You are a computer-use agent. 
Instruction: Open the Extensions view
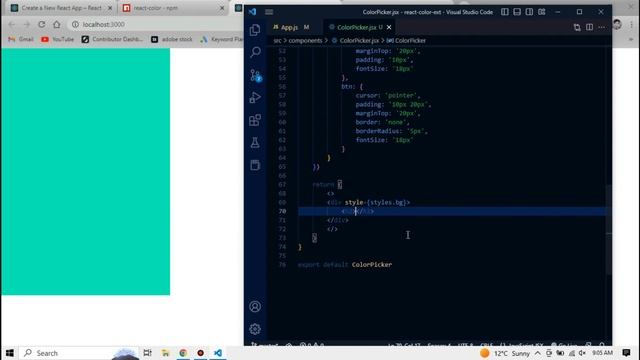255,120
